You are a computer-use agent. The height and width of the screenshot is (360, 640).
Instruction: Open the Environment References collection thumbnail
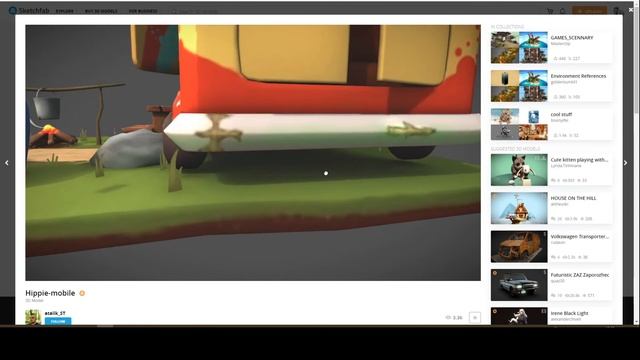[x=519, y=86]
